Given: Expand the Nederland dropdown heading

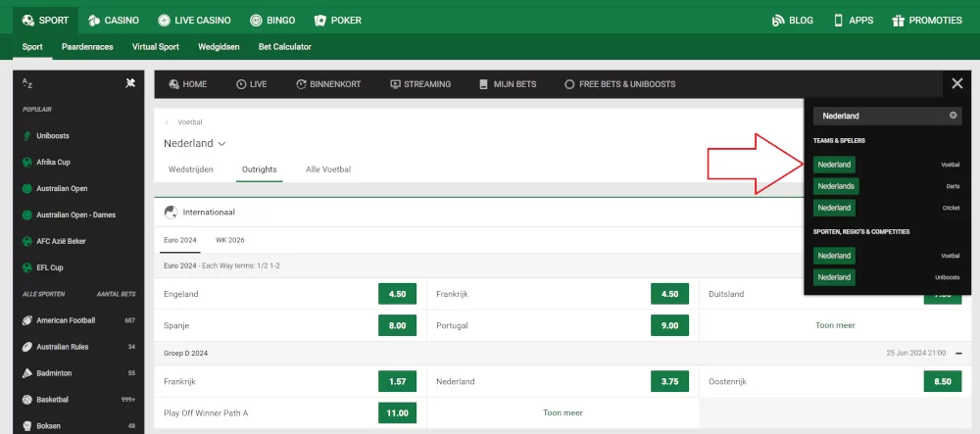Looking at the screenshot, I should pyautogui.click(x=194, y=144).
